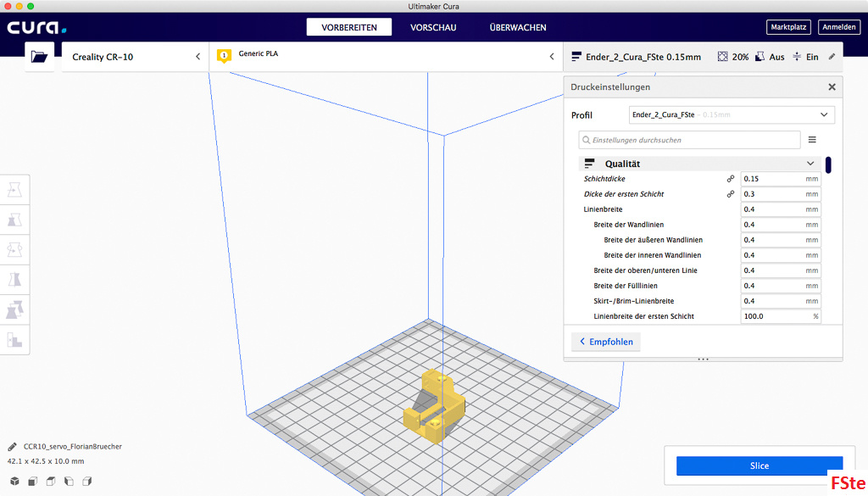Screen dimensions: 868x496
Task: Select the Rotate tool in left toolbar
Action: click(x=15, y=249)
